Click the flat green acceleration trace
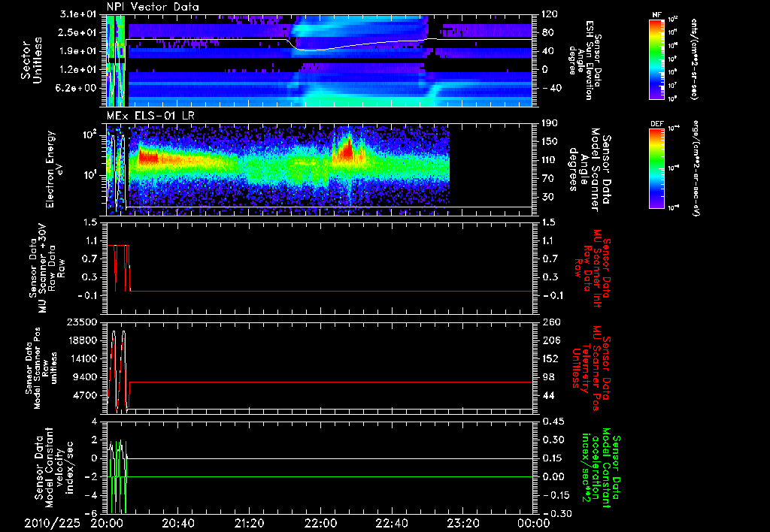The width and height of the screenshot is (770, 532). pos(330,476)
